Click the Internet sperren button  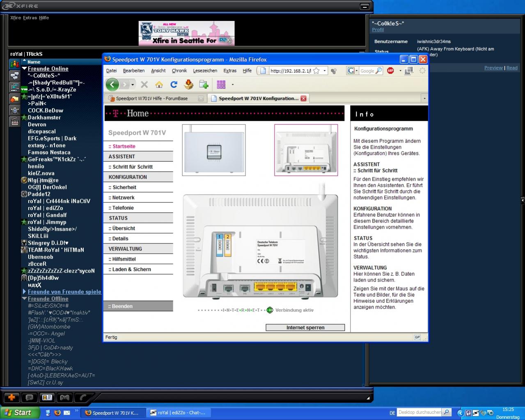point(305,328)
